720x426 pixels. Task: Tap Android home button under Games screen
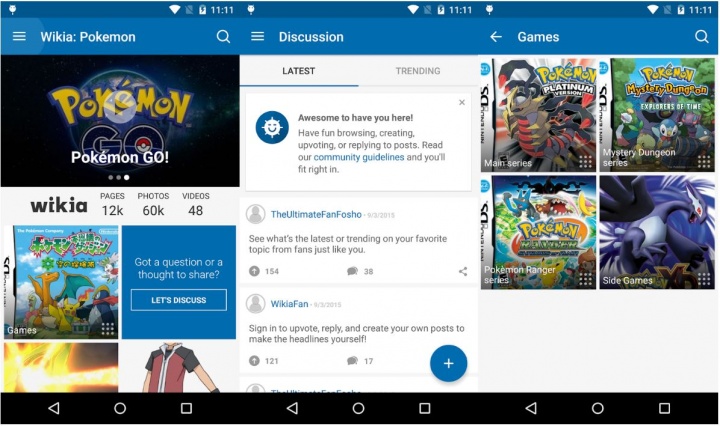pyautogui.click(x=598, y=408)
